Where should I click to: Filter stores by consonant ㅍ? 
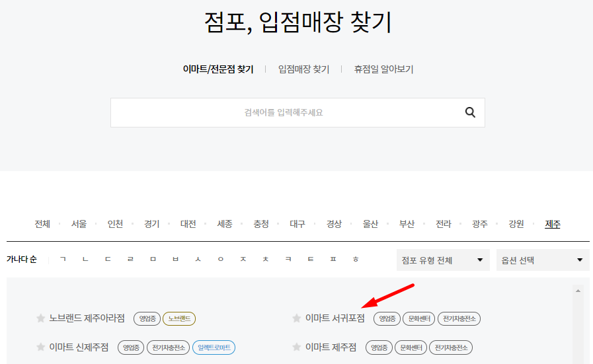point(333,260)
